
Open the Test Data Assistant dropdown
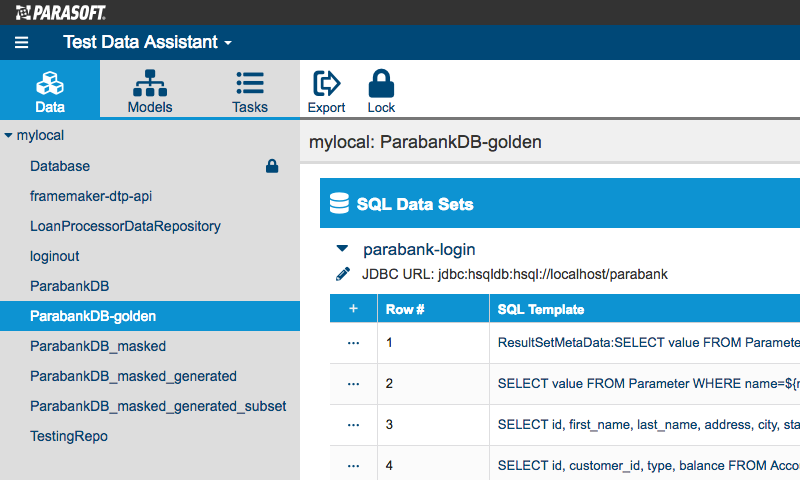147,42
